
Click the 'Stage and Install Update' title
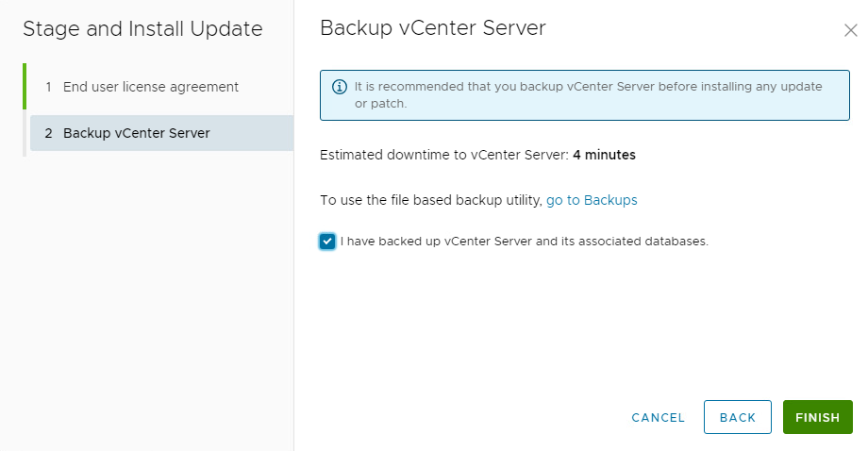[x=142, y=28]
